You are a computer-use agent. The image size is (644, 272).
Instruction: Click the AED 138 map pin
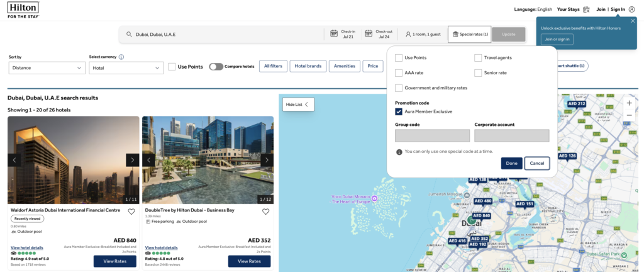coord(477,180)
